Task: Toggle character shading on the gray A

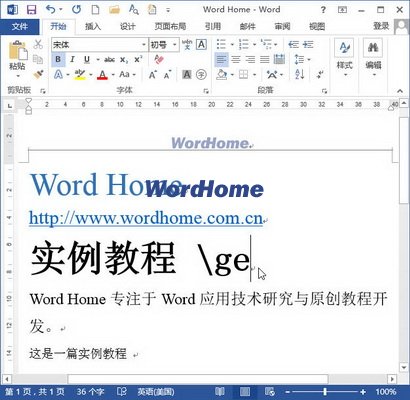Action: [187, 75]
